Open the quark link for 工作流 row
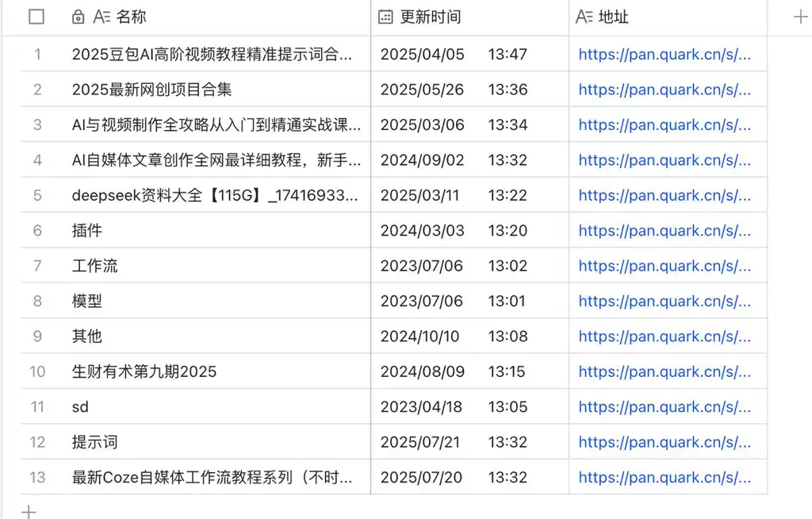 point(665,266)
